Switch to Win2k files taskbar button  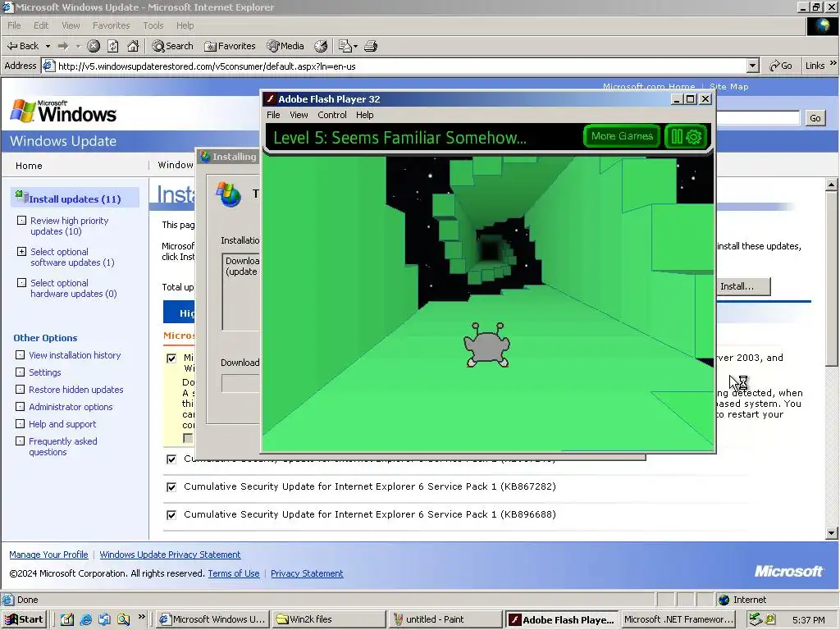pyautogui.click(x=328, y=619)
